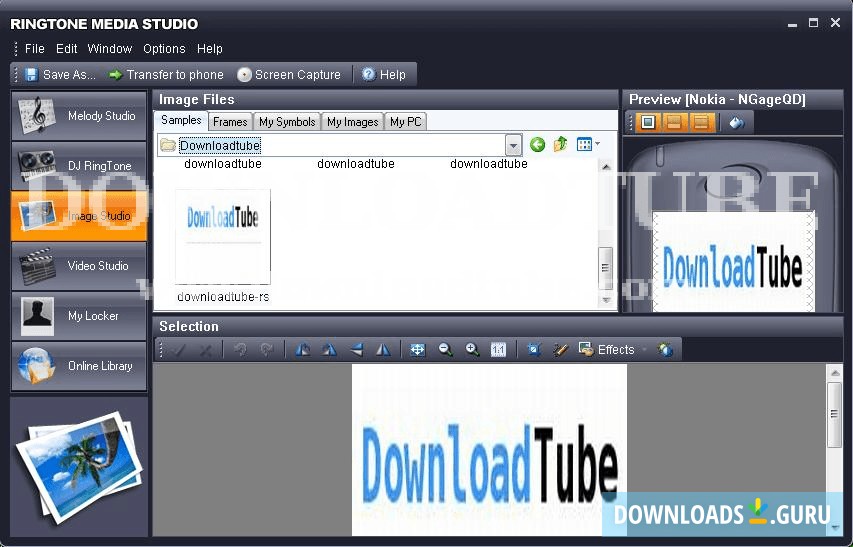The image size is (853, 547).
Task: Click Transfer to phone in the toolbar
Action: coord(166,74)
